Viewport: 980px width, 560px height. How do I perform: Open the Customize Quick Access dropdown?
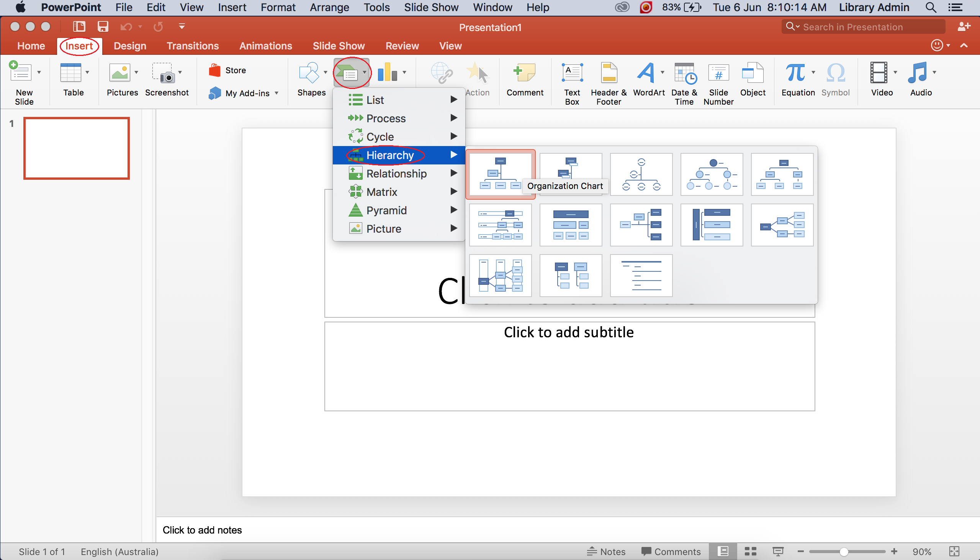182,26
